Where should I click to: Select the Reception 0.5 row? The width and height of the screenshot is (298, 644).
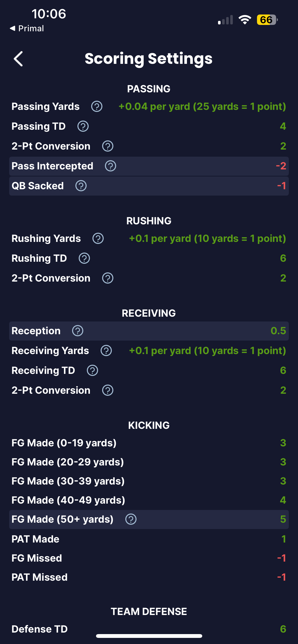pyautogui.click(x=149, y=331)
